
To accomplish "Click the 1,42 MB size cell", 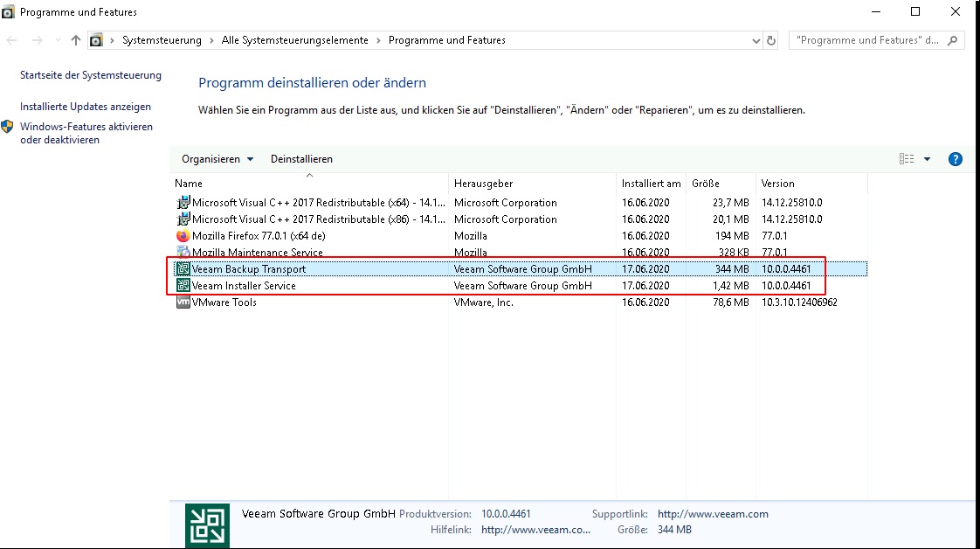I will click(x=730, y=285).
